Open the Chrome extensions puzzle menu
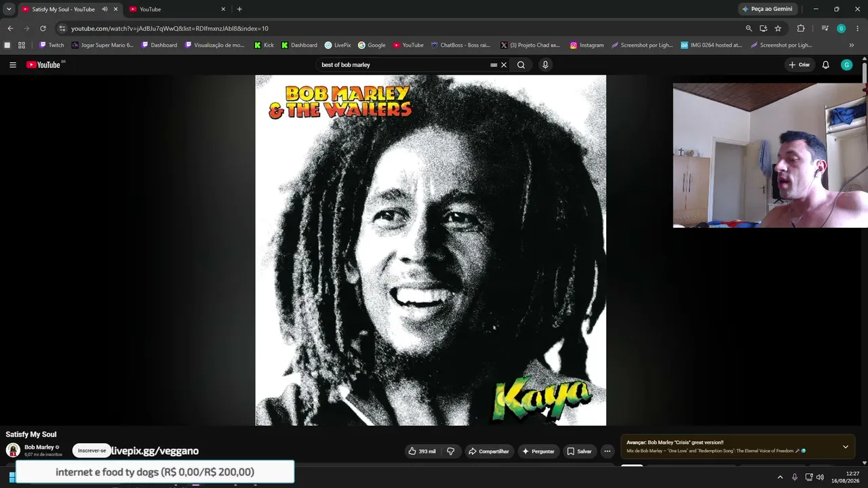Screen dimensions: 868x488 pyautogui.click(x=801, y=28)
